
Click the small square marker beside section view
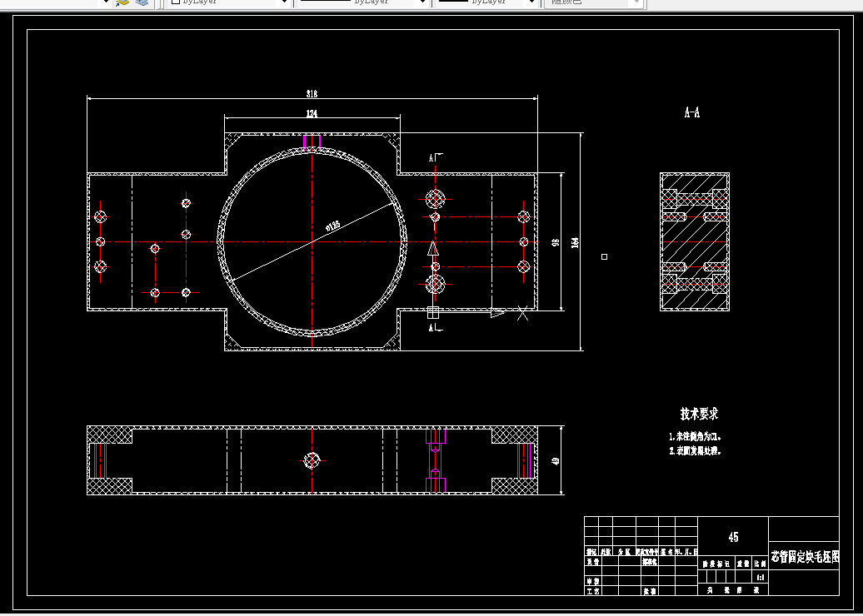(604, 257)
